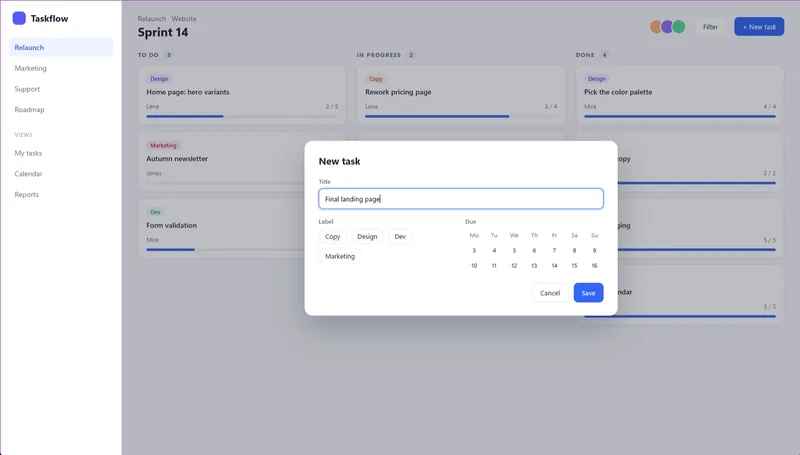800x455 pixels.
Task: Open the Pick the color palette card
Action: (x=680, y=95)
